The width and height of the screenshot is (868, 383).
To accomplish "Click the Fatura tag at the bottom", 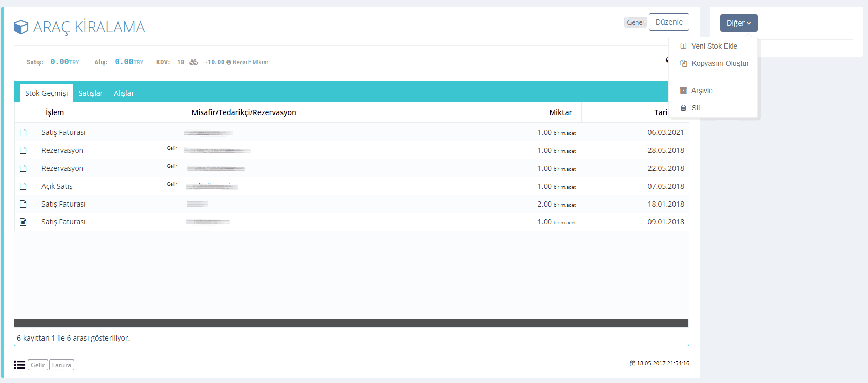I will [61, 365].
